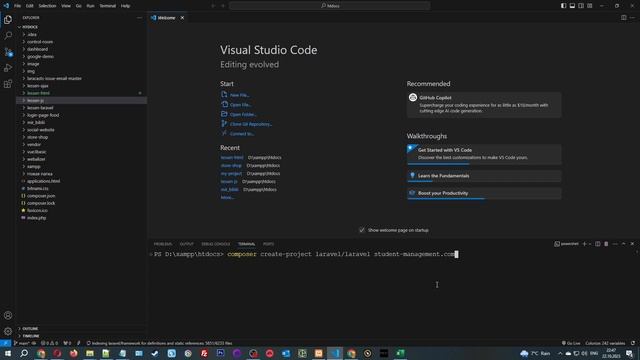Open the Manage gear icon
This screenshot has height=360, width=640.
(x=8, y=331)
